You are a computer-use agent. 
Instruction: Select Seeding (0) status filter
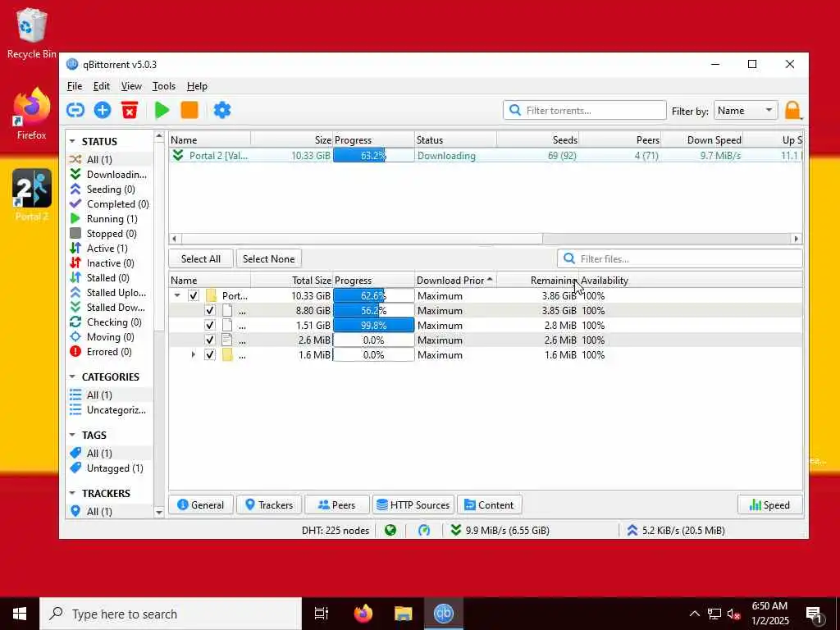(x=109, y=189)
